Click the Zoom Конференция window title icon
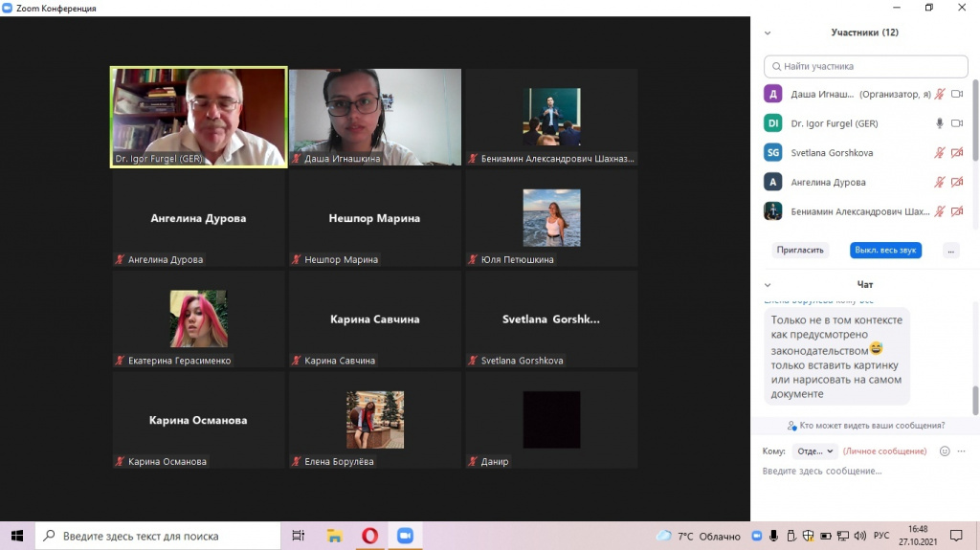The height and width of the screenshot is (550, 980). click(8, 8)
